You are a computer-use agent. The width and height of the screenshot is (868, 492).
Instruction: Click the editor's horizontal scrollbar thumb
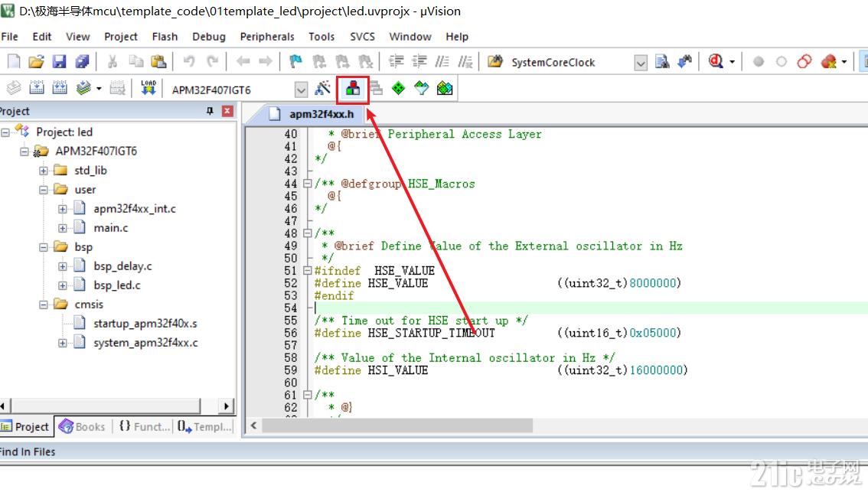(397, 425)
